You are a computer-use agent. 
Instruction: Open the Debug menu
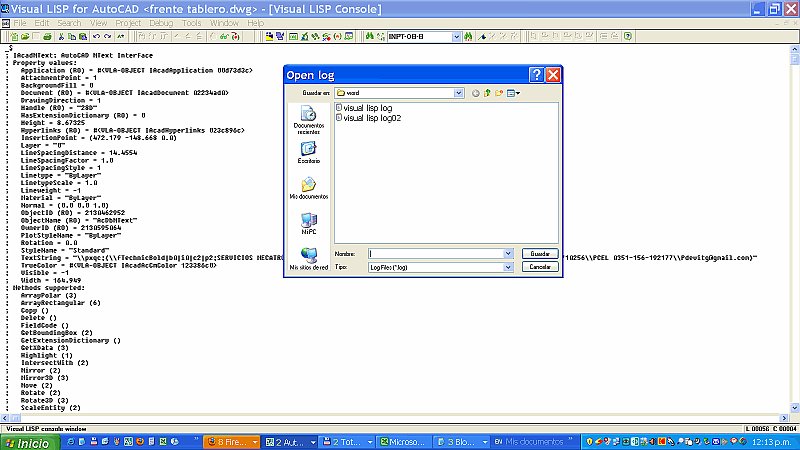161,23
